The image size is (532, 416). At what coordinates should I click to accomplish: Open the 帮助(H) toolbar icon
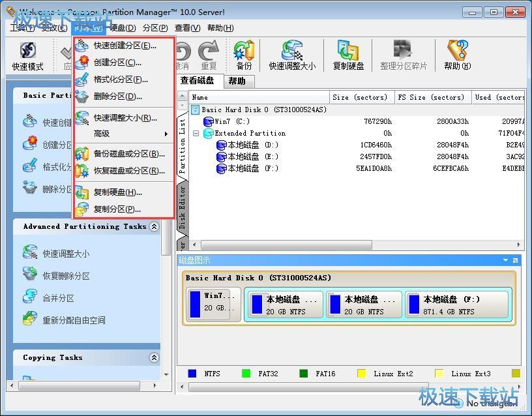(x=458, y=56)
